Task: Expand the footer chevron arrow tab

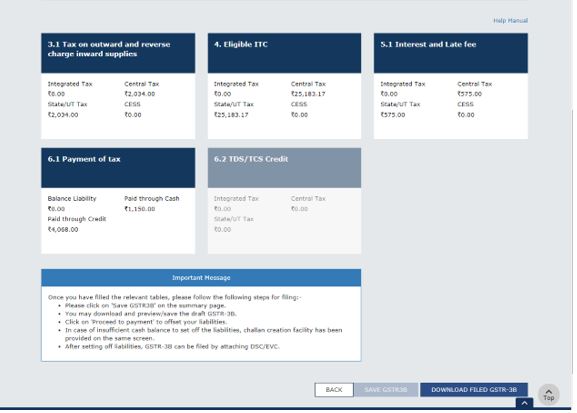Action: point(524,403)
